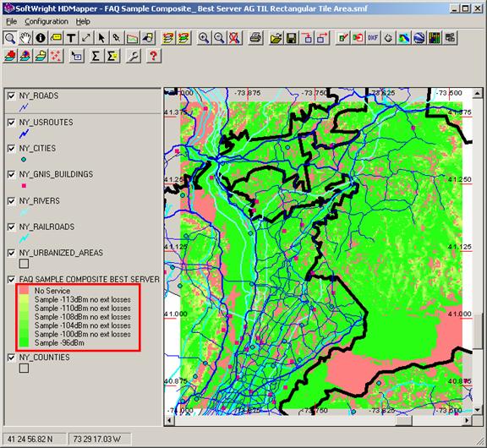Click the map horizontal scrollbar right arrow

[467, 420]
